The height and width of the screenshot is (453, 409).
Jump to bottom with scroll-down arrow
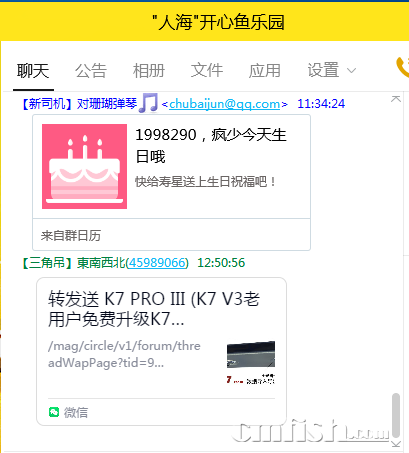pos(396,444)
